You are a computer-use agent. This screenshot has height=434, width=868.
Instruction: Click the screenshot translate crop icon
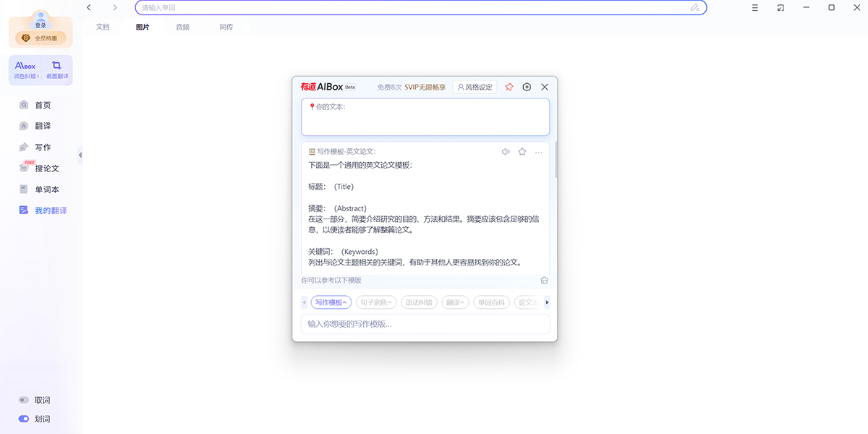(x=57, y=66)
